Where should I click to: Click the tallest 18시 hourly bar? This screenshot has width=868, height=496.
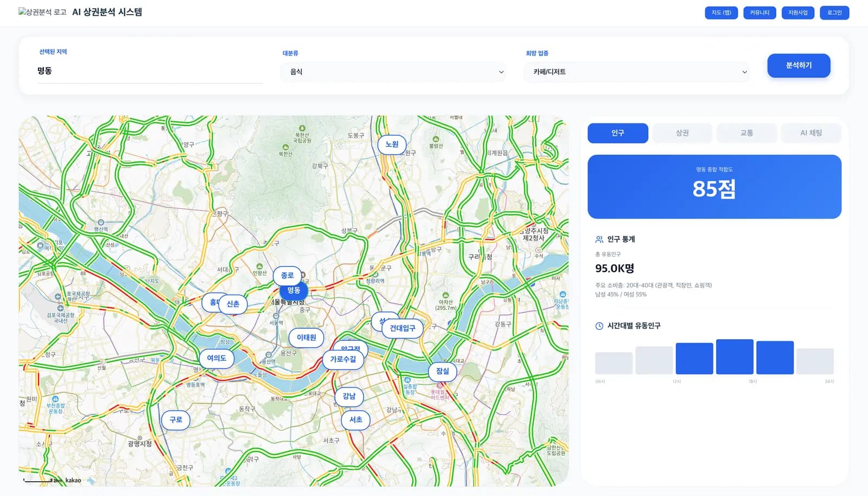coord(735,357)
